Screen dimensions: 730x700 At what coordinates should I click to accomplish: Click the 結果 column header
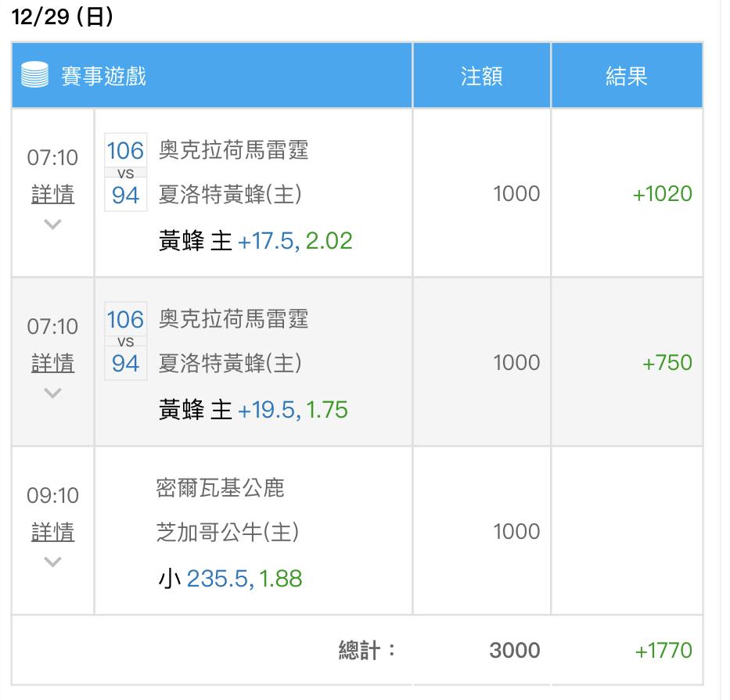pos(627,76)
